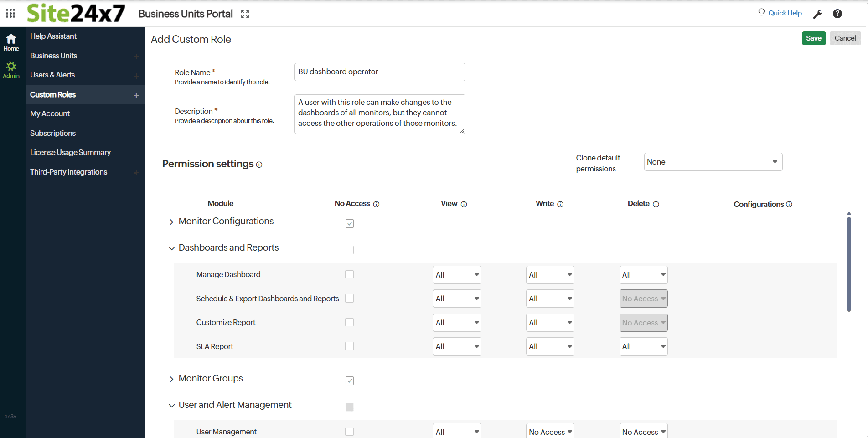
Task: Click the question mark help icon
Action: pyautogui.click(x=837, y=14)
